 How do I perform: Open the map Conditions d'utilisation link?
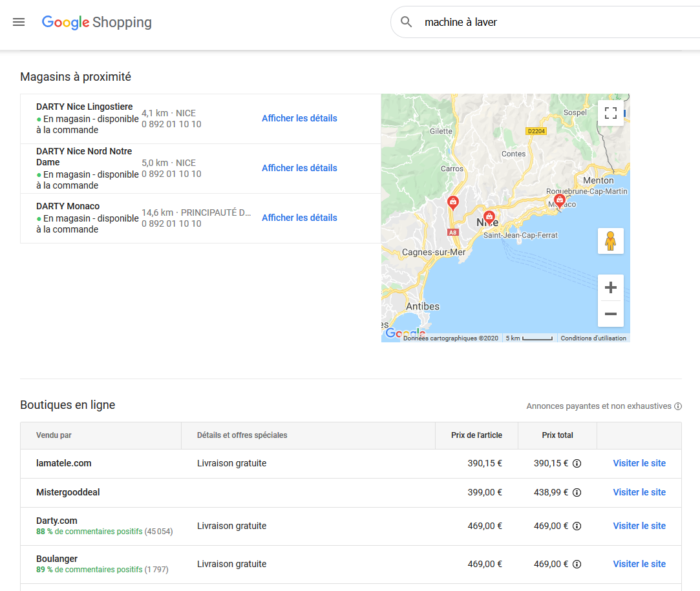tap(593, 338)
